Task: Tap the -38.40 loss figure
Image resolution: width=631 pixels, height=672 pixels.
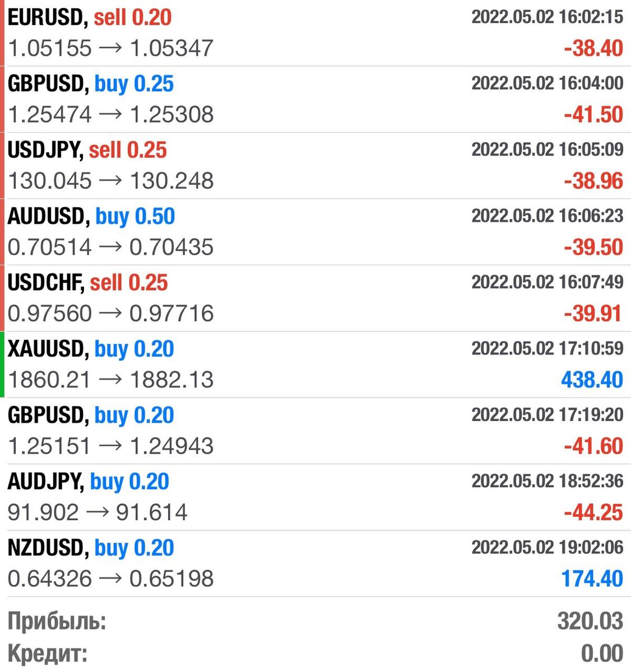Action: point(593,48)
